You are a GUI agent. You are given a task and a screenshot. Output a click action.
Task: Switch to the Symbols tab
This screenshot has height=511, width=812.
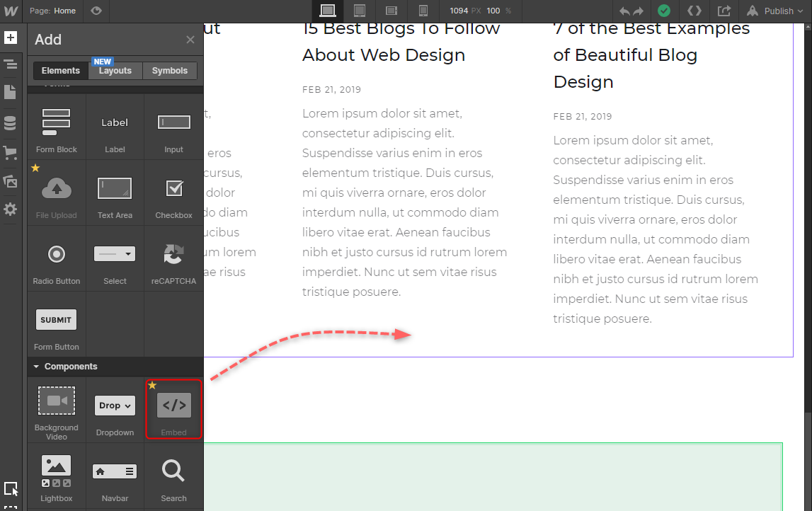pos(170,71)
